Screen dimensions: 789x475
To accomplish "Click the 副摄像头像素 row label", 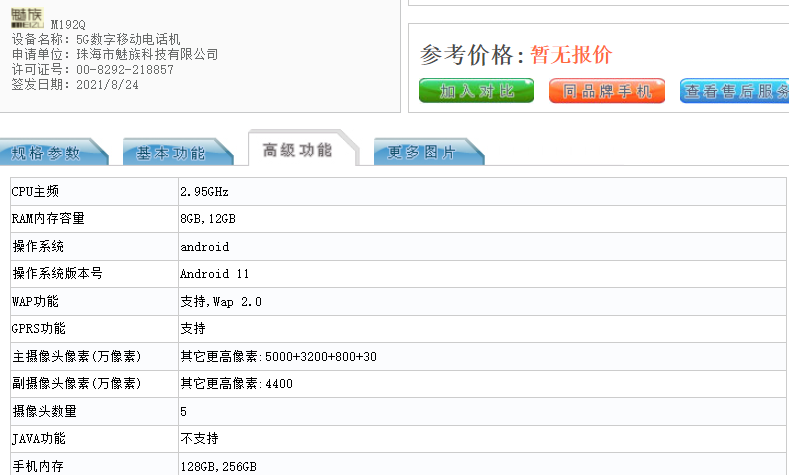I will pos(76,383).
